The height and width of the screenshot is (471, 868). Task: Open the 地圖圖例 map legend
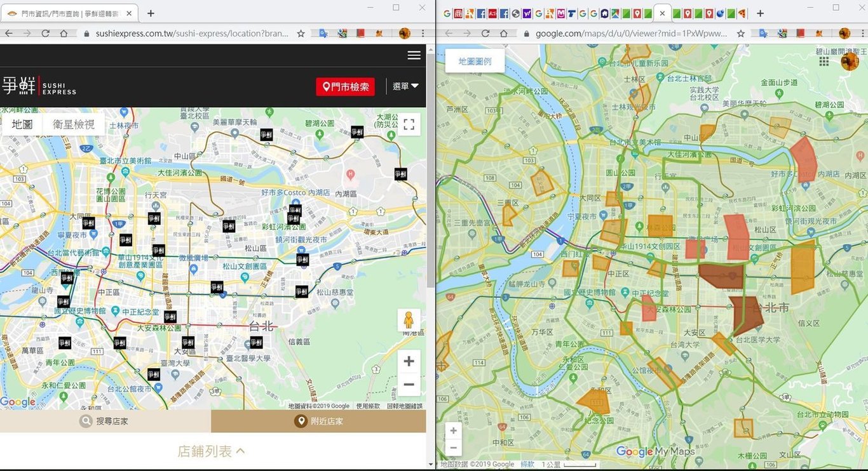475,61
